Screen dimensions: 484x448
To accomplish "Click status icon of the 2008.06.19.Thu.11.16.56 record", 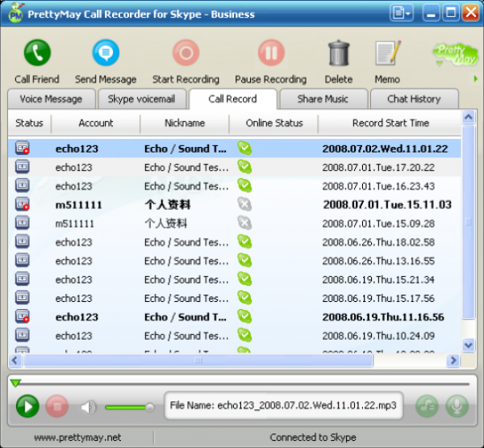I will 23,316.
